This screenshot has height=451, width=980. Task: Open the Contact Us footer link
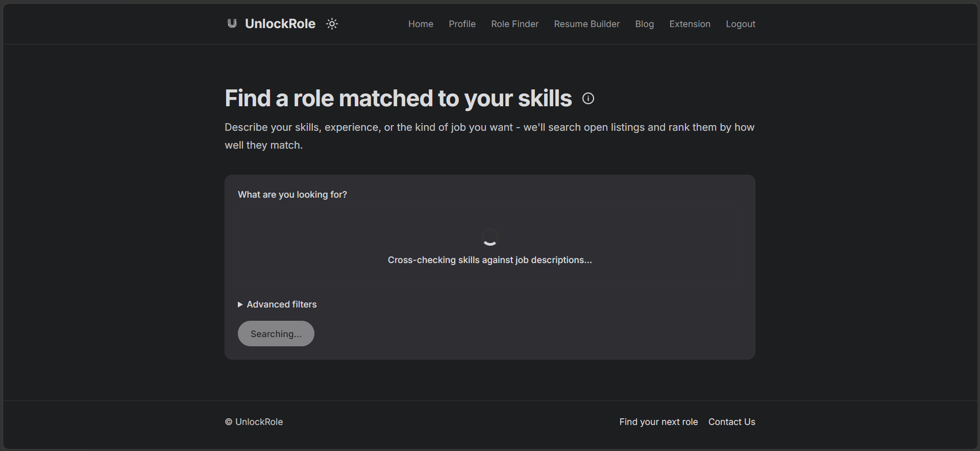coord(731,422)
